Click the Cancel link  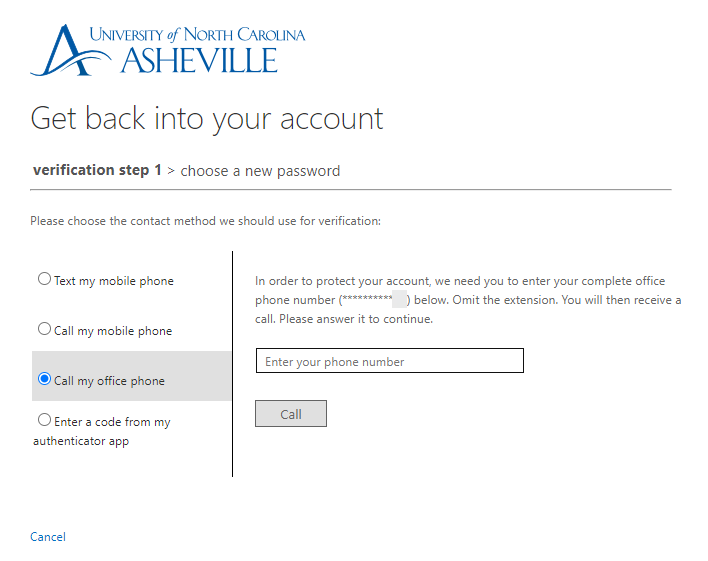(x=48, y=537)
